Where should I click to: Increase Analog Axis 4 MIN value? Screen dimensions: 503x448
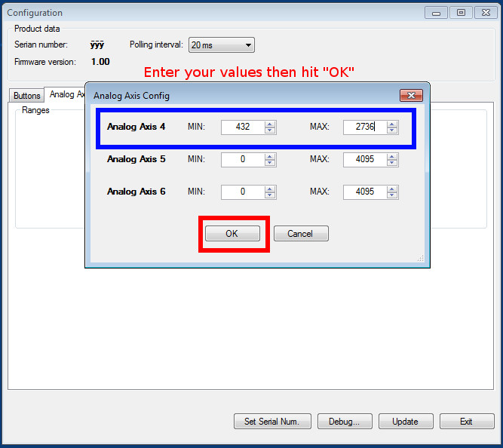click(x=270, y=124)
